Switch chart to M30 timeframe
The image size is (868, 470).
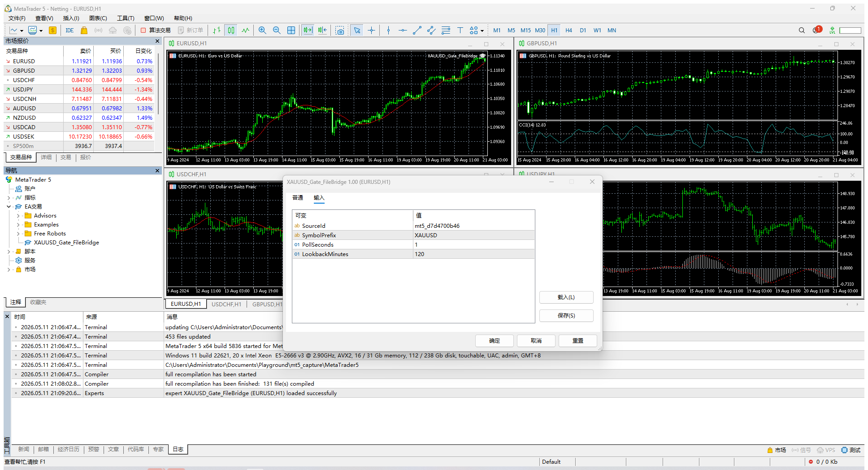540,30
